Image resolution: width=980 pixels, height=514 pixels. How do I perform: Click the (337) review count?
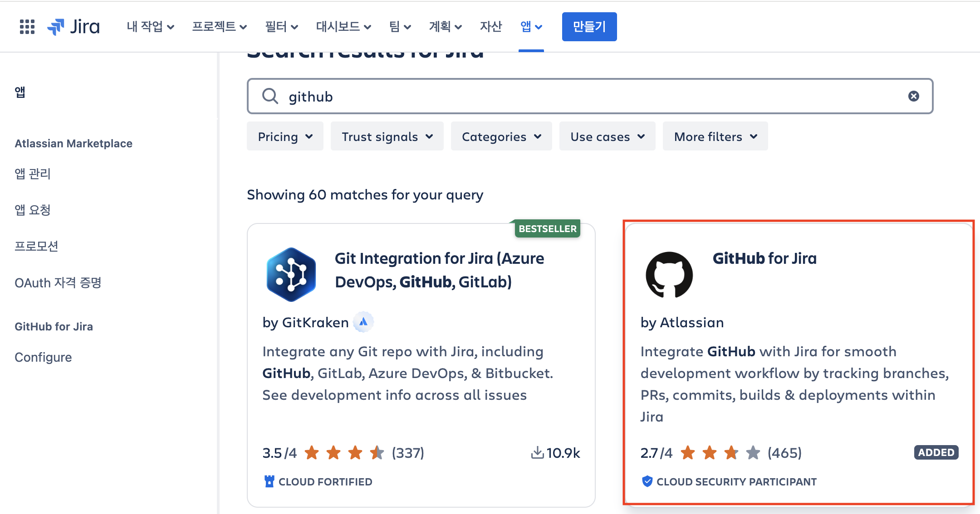click(x=408, y=452)
